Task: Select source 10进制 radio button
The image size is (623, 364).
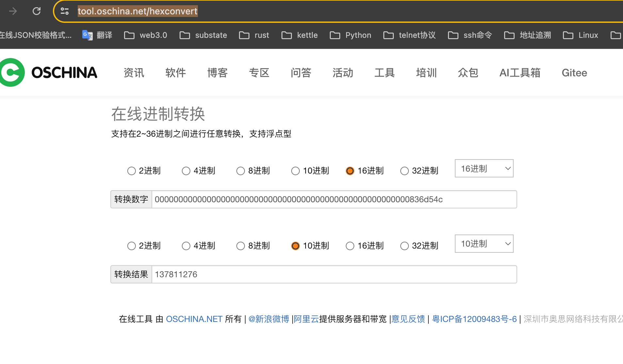Action: click(295, 171)
